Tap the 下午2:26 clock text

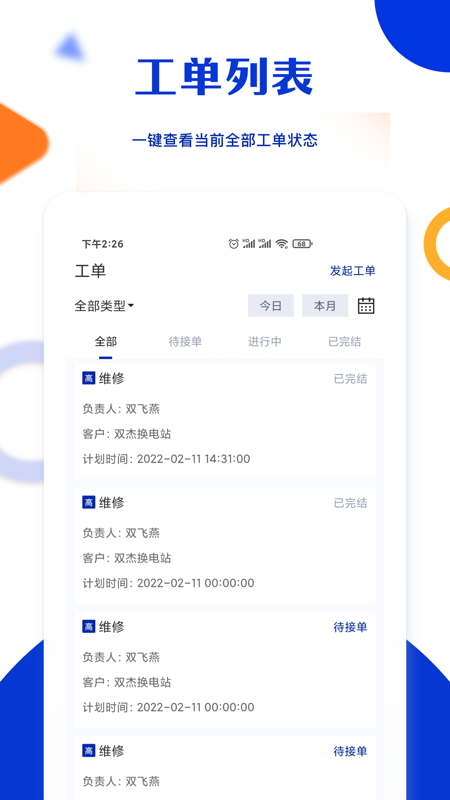click(x=103, y=244)
